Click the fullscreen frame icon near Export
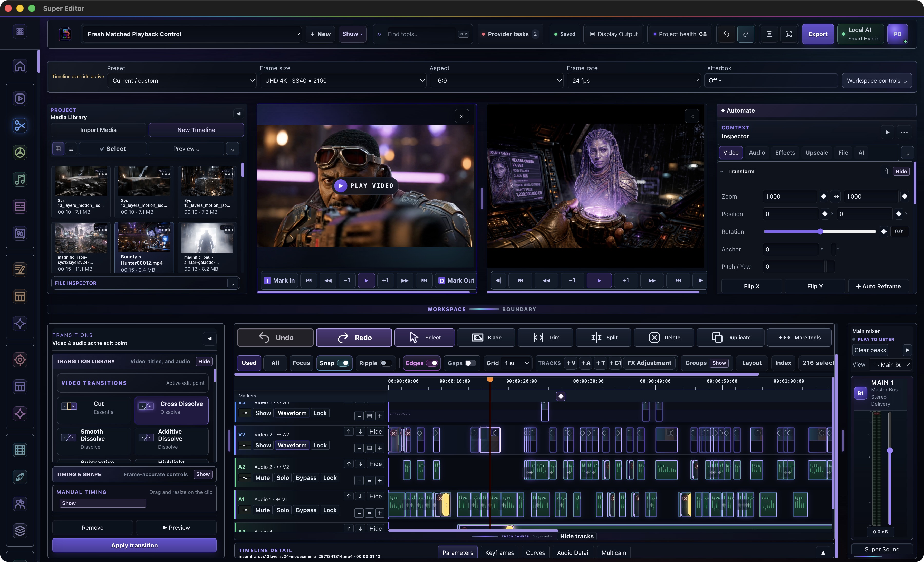924x562 pixels. (789, 34)
